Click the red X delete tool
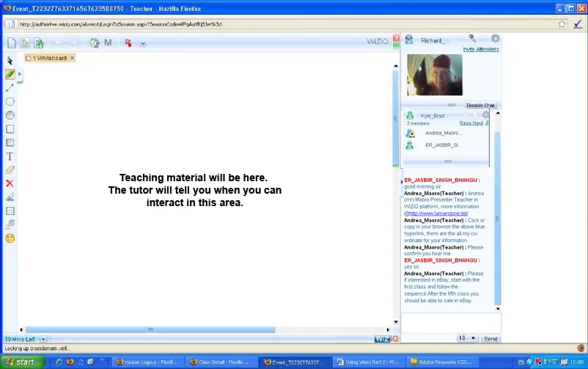 (10, 183)
